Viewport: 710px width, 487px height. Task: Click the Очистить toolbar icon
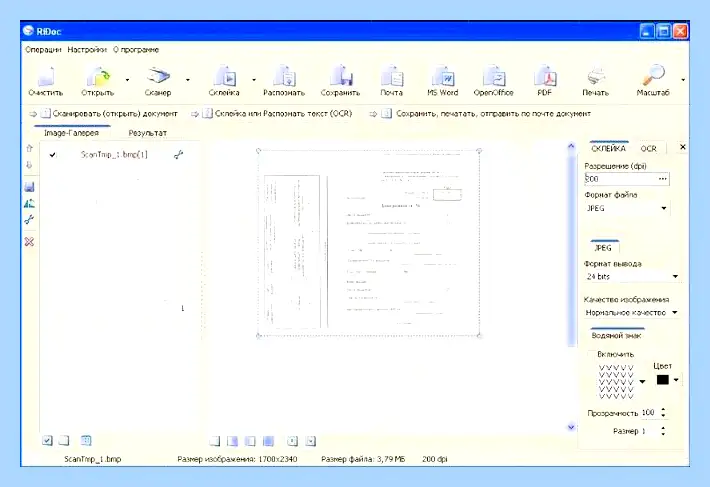[x=46, y=76]
